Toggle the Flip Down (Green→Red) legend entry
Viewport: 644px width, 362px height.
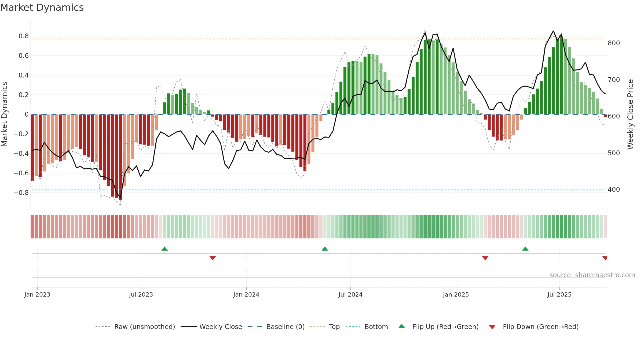[x=534, y=327]
